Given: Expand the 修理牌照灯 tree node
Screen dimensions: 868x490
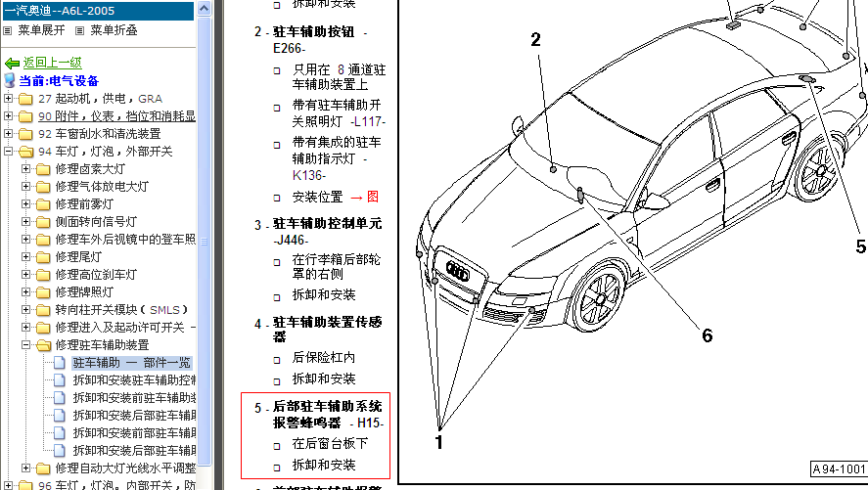Looking at the screenshot, I should point(26,292).
